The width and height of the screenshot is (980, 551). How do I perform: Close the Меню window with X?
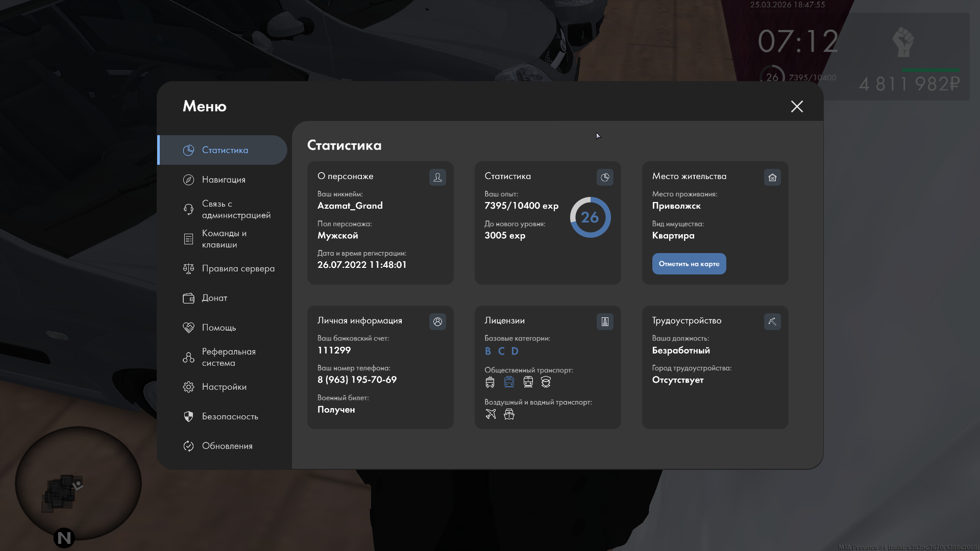[797, 106]
